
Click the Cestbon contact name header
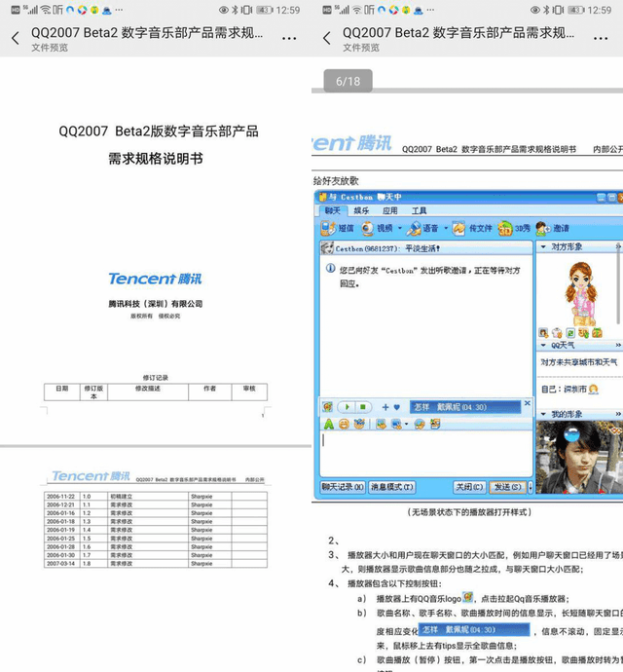point(387,248)
